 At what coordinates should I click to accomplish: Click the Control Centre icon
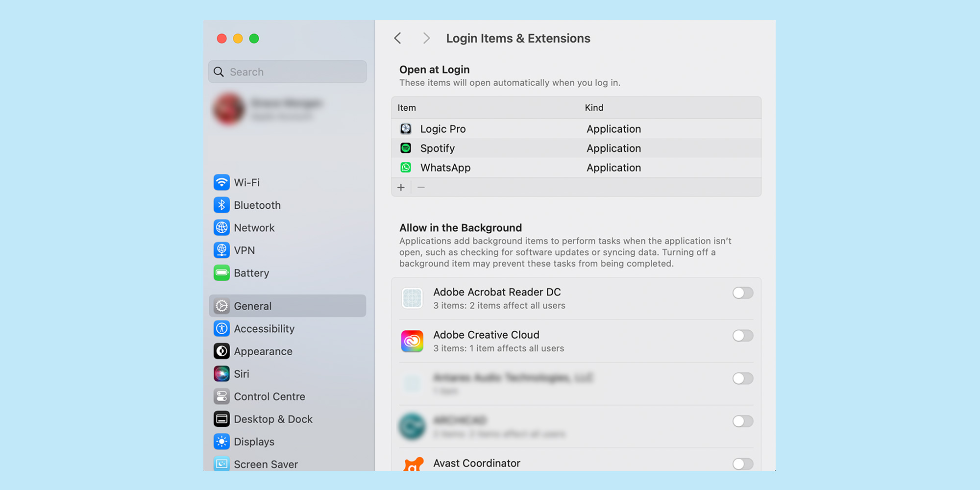point(221,396)
